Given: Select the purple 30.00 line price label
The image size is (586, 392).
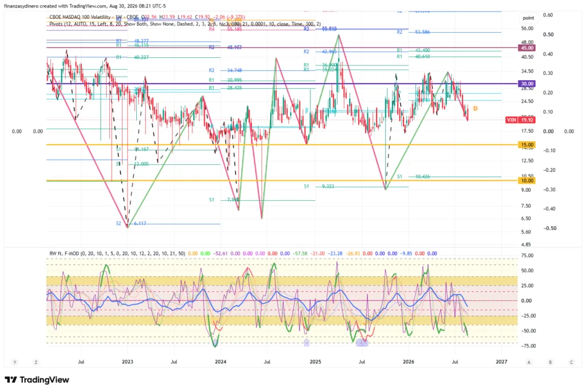Looking at the screenshot, I should click(x=526, y=84).
